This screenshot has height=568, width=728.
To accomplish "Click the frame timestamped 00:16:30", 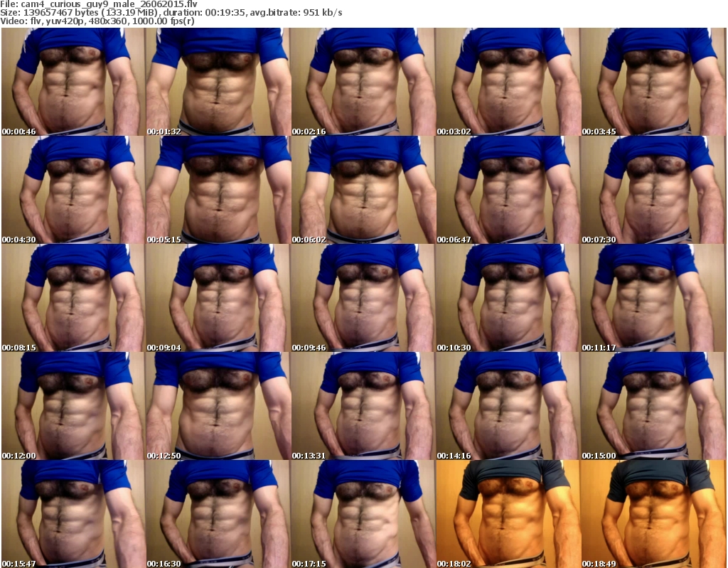I will 218,514.
